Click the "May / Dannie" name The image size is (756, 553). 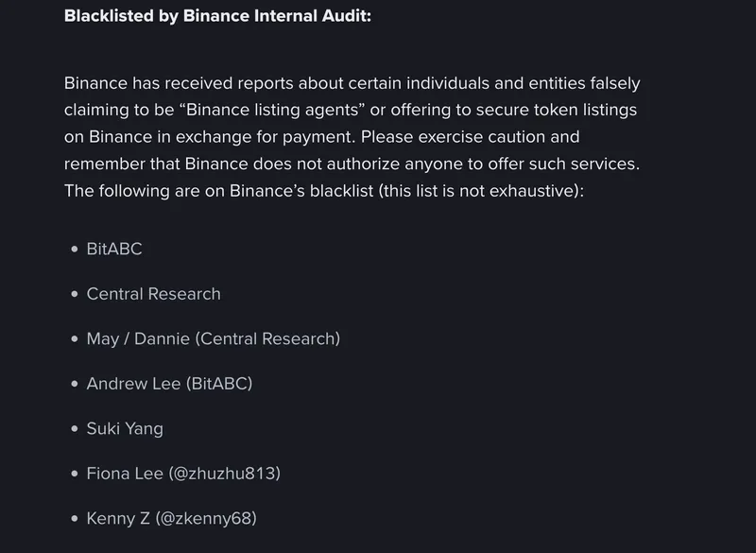click(138, 338)
